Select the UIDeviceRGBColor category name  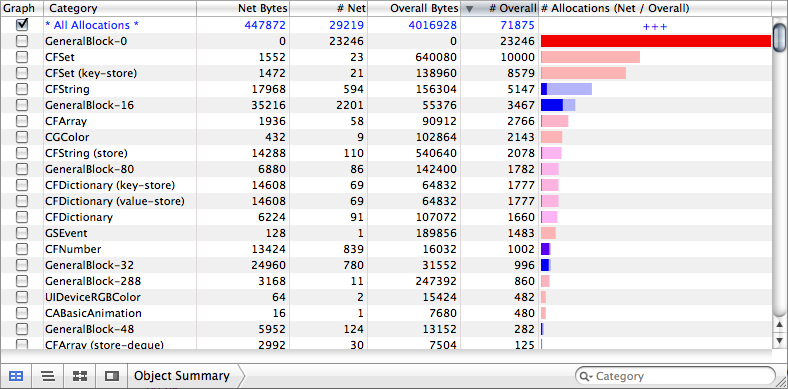coord(93,297)
